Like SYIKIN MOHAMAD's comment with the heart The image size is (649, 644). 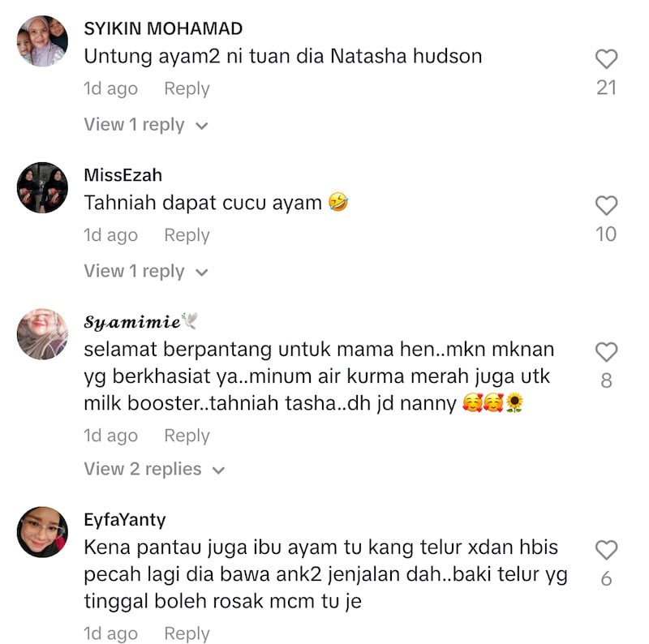[606, 58]
